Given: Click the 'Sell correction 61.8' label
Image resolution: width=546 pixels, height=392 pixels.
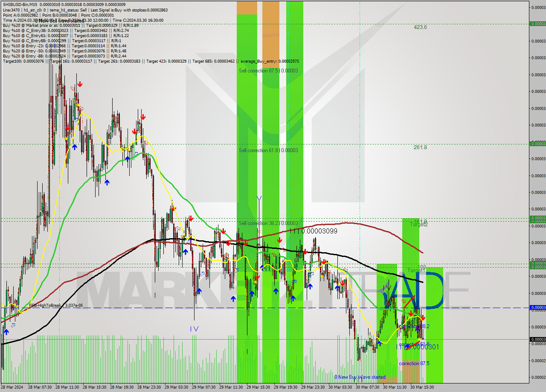Looking at the screenshot, I should (268, 150).
